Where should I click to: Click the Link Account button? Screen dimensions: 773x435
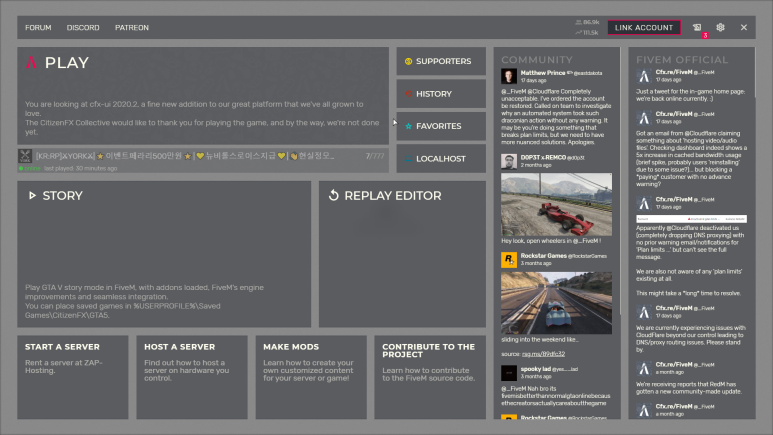click(644, 28)
